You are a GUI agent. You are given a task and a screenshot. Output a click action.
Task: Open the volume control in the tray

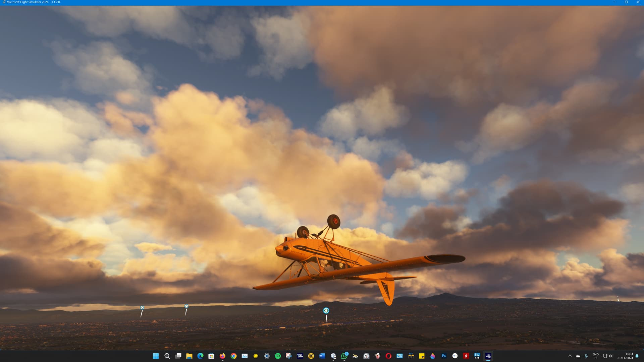point(611,356)
